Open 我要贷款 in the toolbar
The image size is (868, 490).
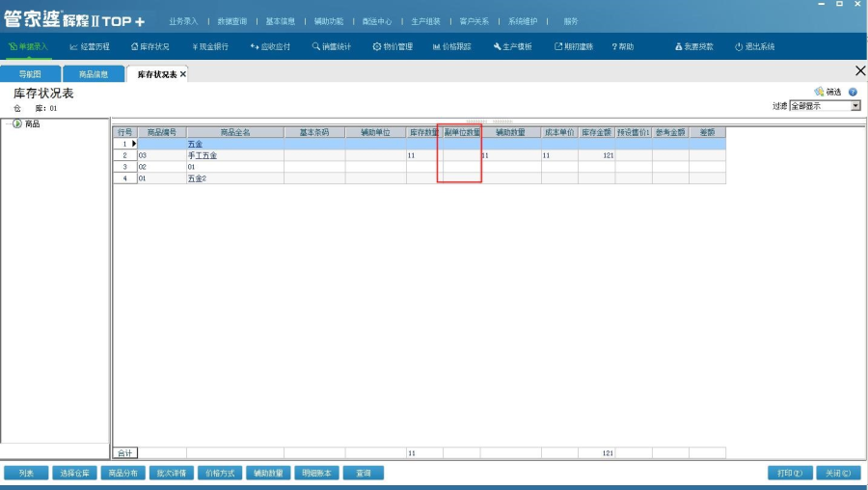coord(679,46)
